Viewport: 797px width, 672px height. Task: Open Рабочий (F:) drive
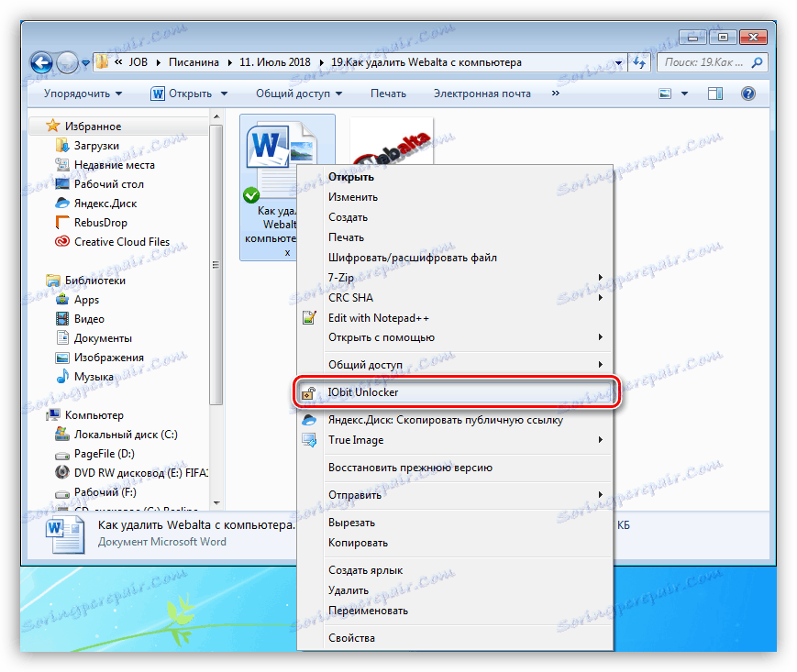(x=105, y=492)
